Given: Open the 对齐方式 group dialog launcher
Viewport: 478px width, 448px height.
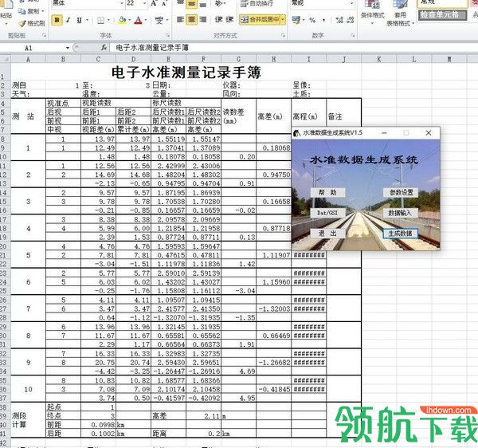Looking at the screenshot, I should coord(283,35).
